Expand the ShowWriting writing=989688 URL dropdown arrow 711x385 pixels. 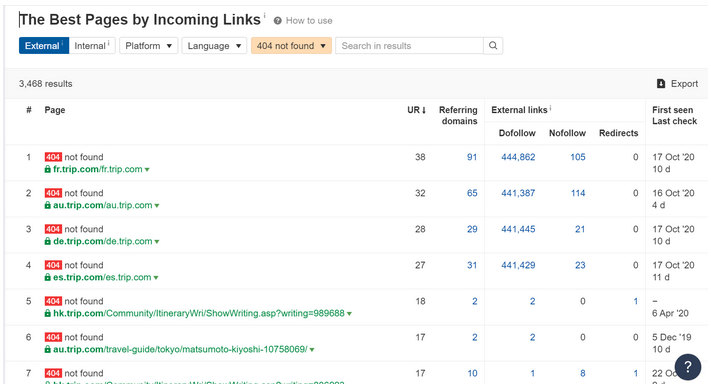tap(349, 314)
